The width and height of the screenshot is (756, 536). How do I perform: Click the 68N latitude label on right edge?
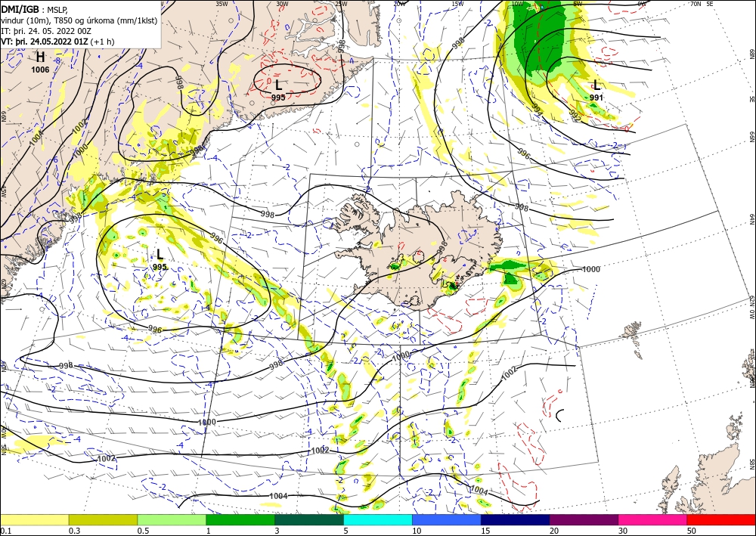point(751,54)
